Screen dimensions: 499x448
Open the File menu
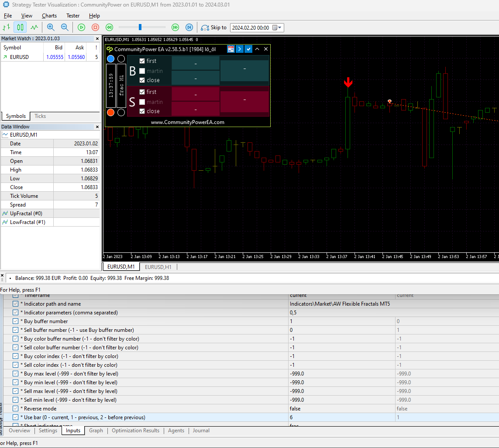pos(8,16)
